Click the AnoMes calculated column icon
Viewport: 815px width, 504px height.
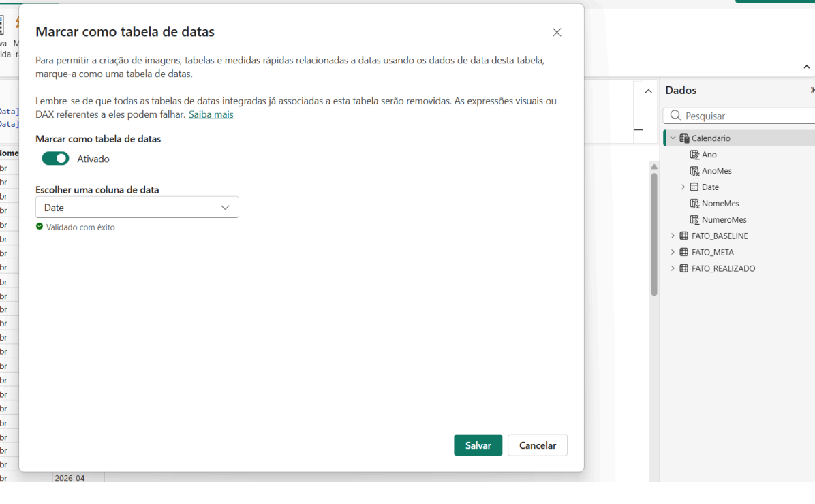click(x=694, y=171)
